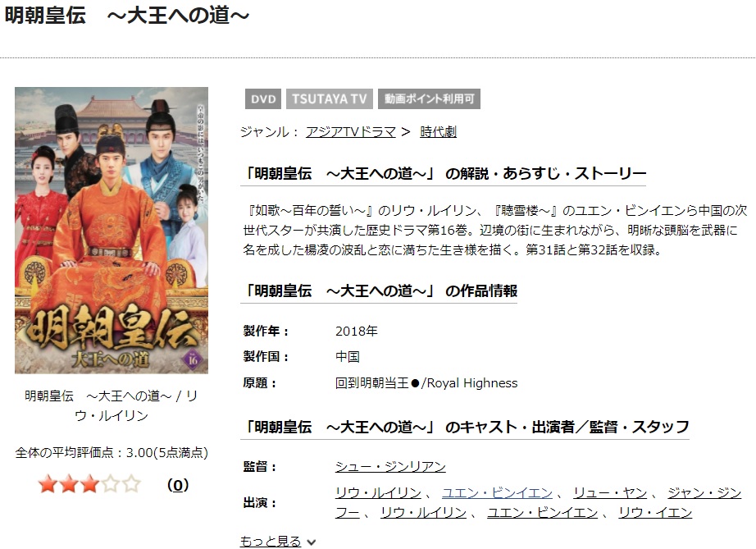
Task: Open the リウ・イエン cast link
Action: point(655,512)
